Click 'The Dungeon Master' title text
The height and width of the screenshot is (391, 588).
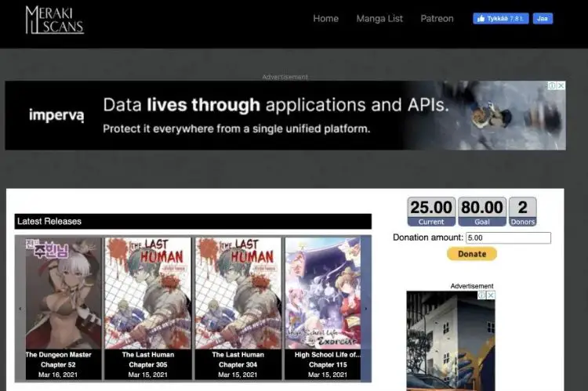59,354
